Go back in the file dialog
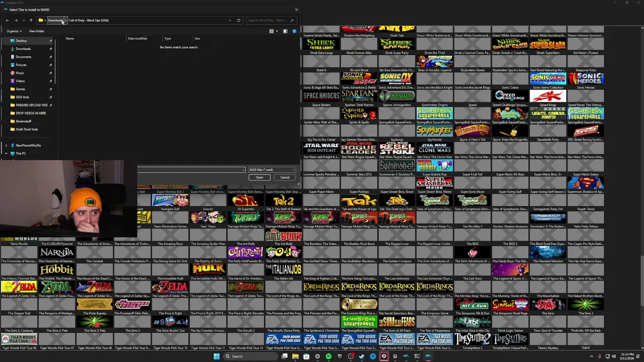The width and height of the screenshot is (644, 362). point(7,20)
